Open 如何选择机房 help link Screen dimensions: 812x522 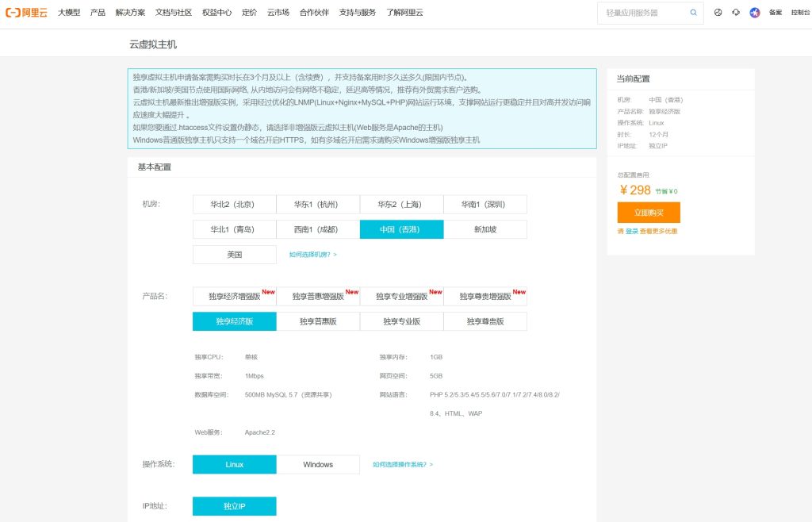pyautogui.click(x=312, y=255)
